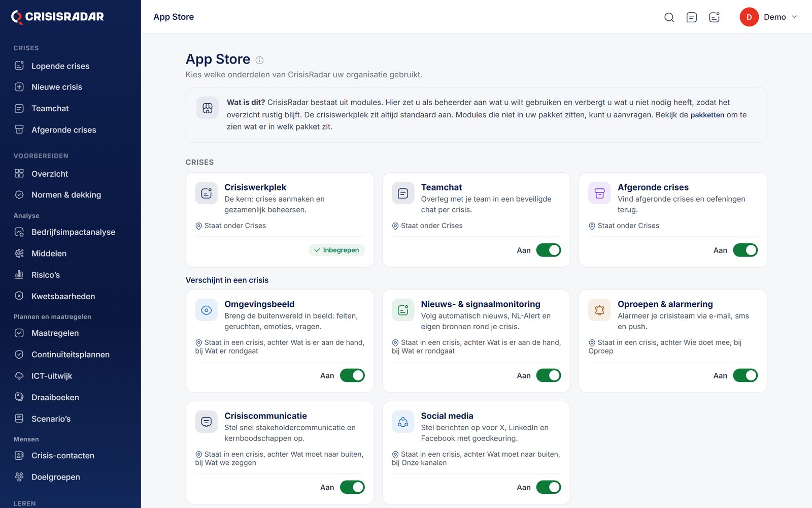
Task: Toggle the Social media module off
Action: pyautogui.click(x=549, y=487)
